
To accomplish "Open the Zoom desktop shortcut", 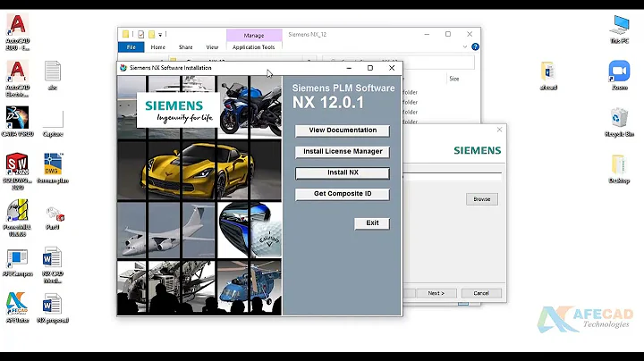I will [619, 75].
